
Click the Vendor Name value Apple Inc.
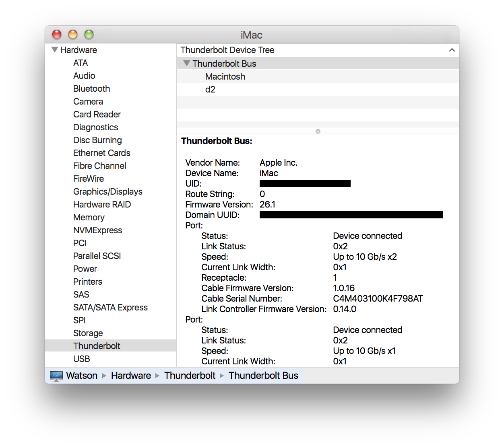279,162
